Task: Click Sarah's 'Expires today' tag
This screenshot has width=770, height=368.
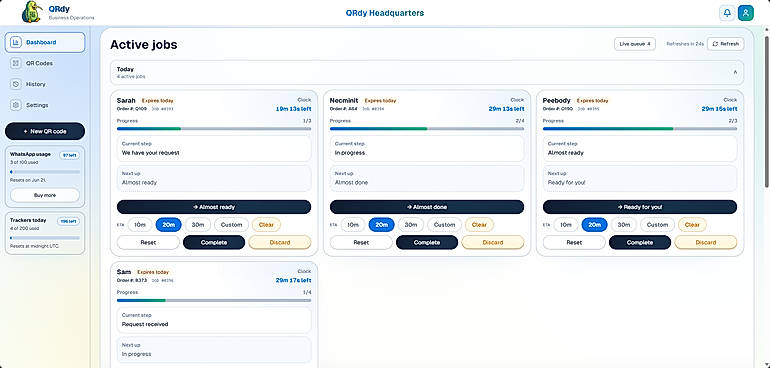Action: (158, 101)
